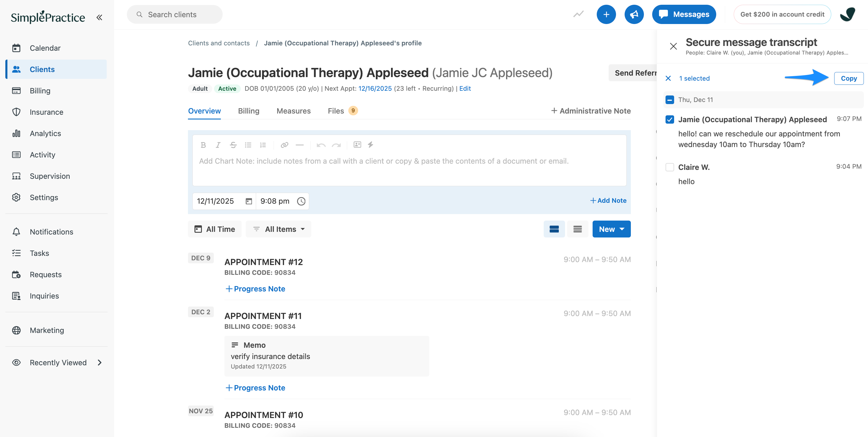Open the All Time date range filter
The height and width of the screenshot is (437, 868).
point(215,229)
